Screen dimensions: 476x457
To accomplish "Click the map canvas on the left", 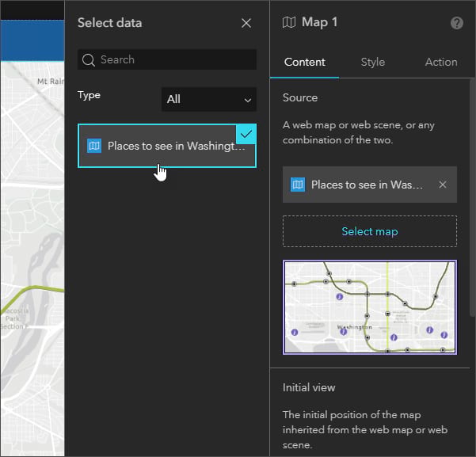I will tap(32, 238).
